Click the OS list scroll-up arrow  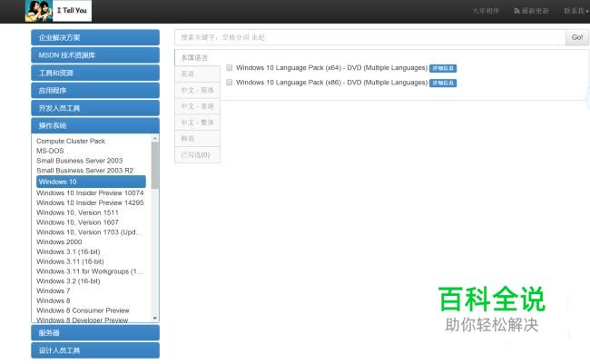[154, 138]
